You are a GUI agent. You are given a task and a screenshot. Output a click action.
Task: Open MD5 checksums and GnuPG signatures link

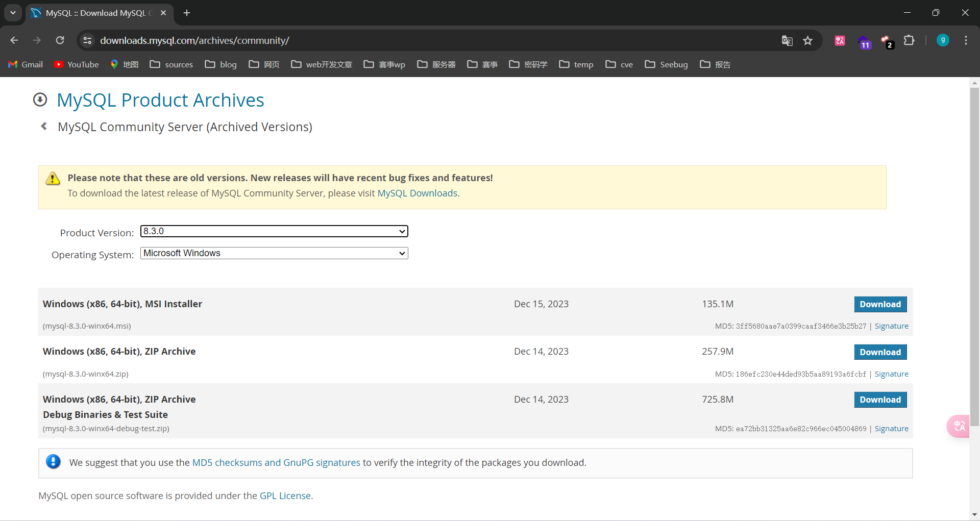pos(276,462)
